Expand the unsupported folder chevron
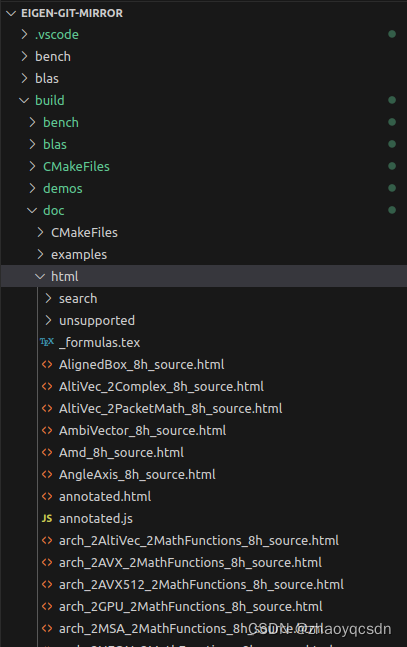Screen dimensions: 407x647 click(48, 320)
